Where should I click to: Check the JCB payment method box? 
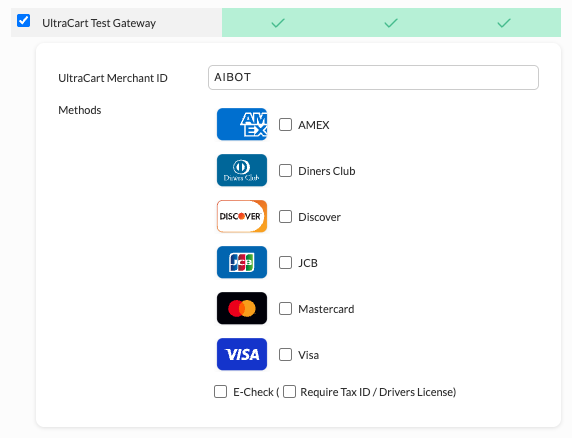point(285,262)
